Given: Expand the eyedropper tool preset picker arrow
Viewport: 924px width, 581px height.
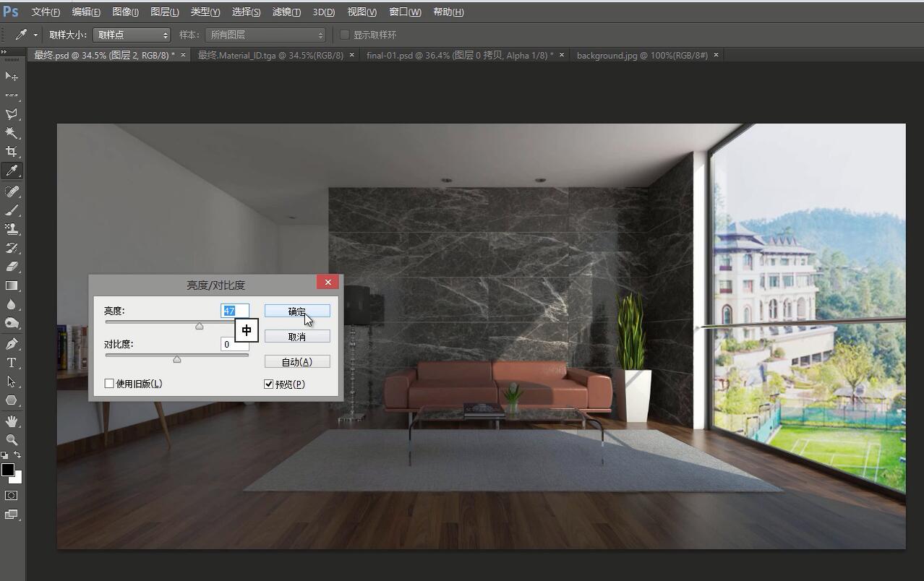Looking at the screenshot, I should (x=35, y=35).
